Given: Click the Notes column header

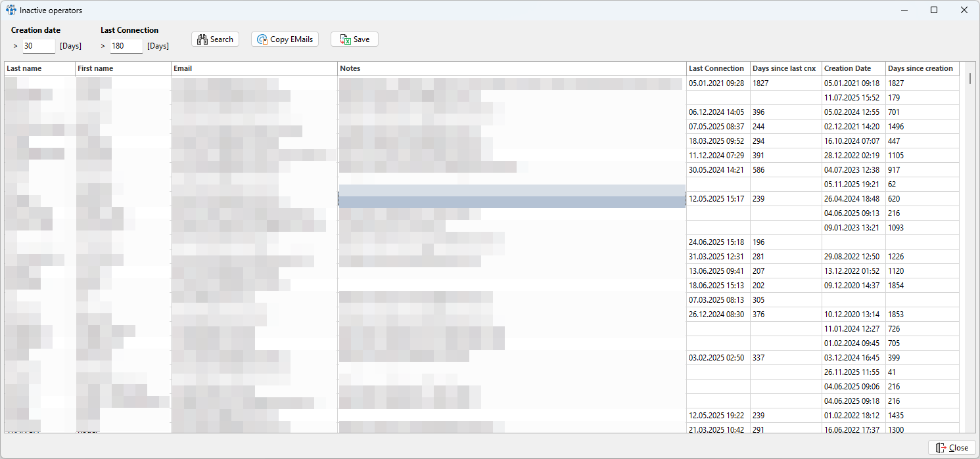Looking at the screenshot, I should 511,68.
